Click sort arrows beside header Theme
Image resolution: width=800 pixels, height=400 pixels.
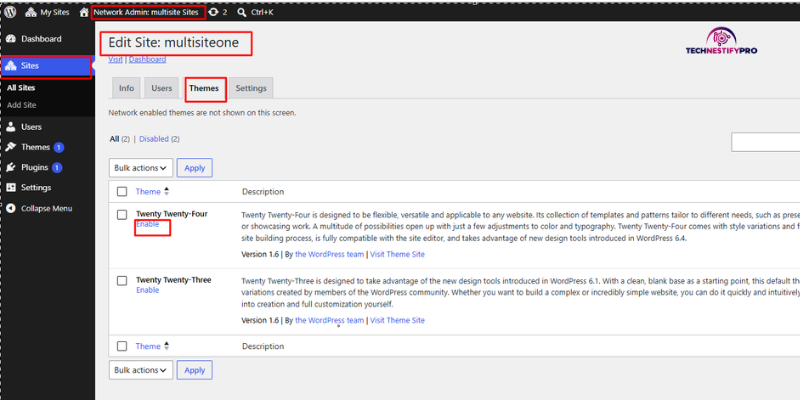[x=166, y=192]
